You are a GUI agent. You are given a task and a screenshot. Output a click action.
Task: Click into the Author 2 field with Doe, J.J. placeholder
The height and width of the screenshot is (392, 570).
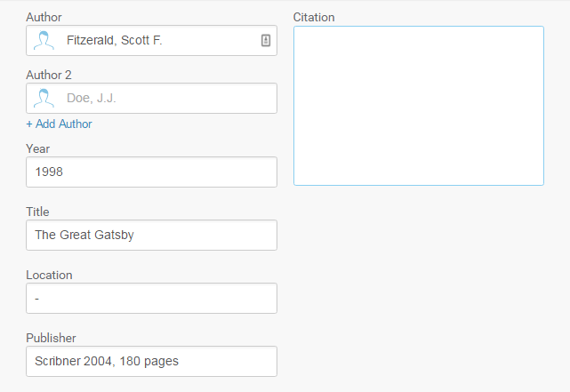tap(151, 98)
